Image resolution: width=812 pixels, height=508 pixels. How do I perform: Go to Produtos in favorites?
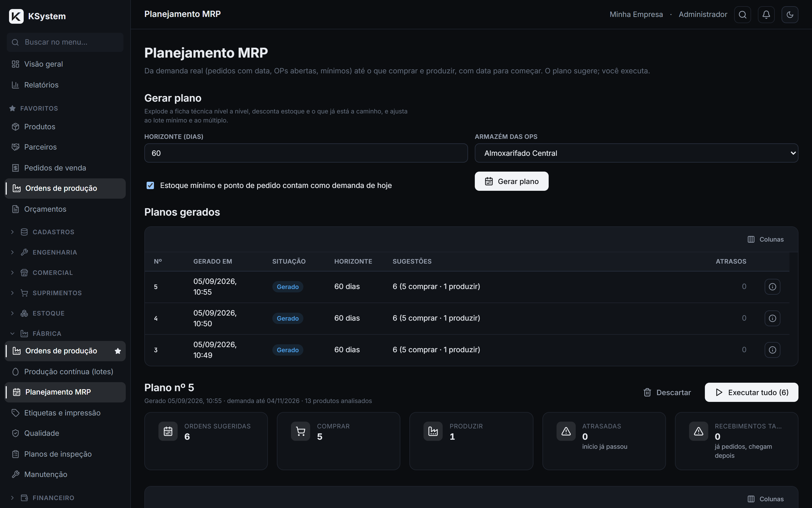pyautogui.click(x=65, y=127)
